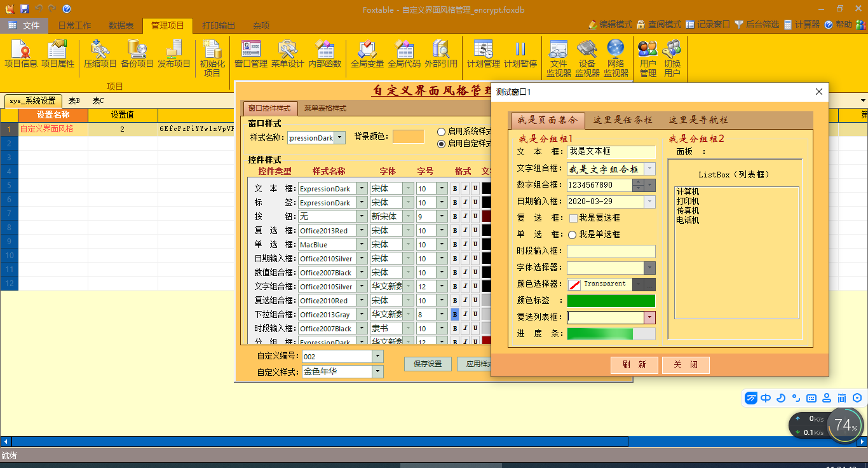This screenshot has width=868, height=468.
Task: Select the 我是单选框 radio button
Action: [x=573, y=235]
